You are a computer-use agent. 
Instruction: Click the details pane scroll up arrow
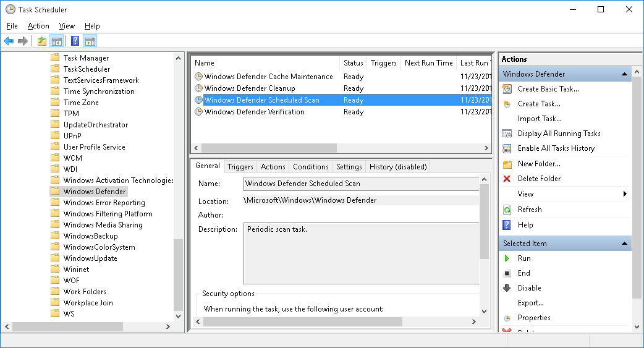(484, 179)
